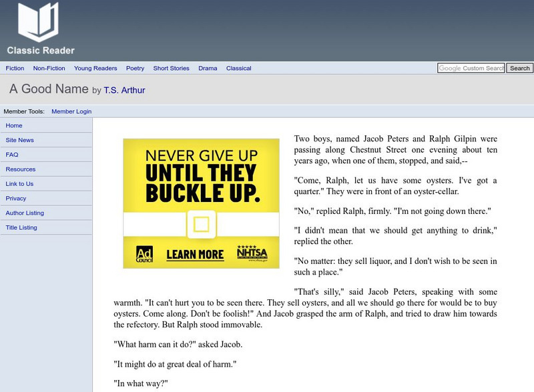This screenshot has width=534, height=392.
Task: Focus the Google Custom Search field
Action: [471, 68]
